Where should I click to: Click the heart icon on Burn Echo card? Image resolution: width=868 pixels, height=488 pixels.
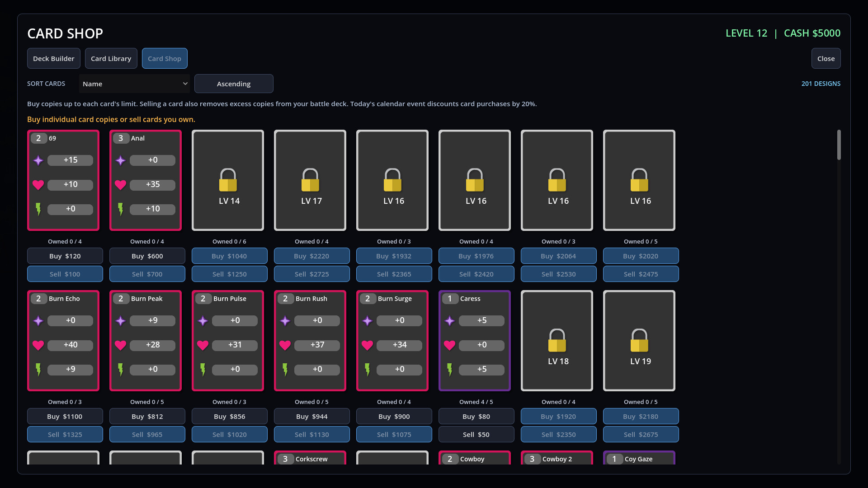38,345
